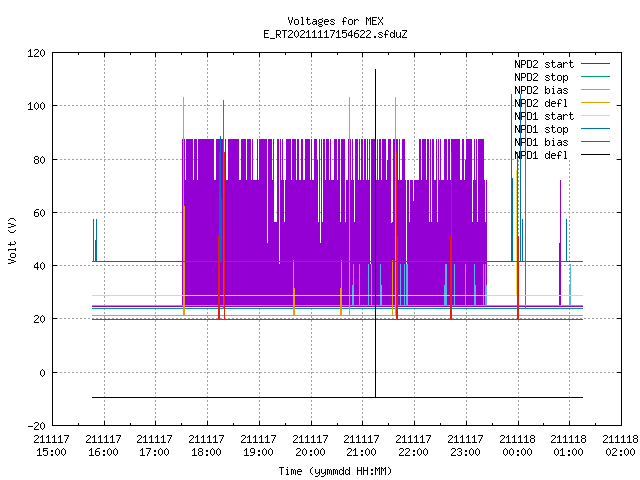Viewport: 640px width, 480px height.
Task: Click the 'Voltages for MEX' chart title
Action: [x=335, y=21]
